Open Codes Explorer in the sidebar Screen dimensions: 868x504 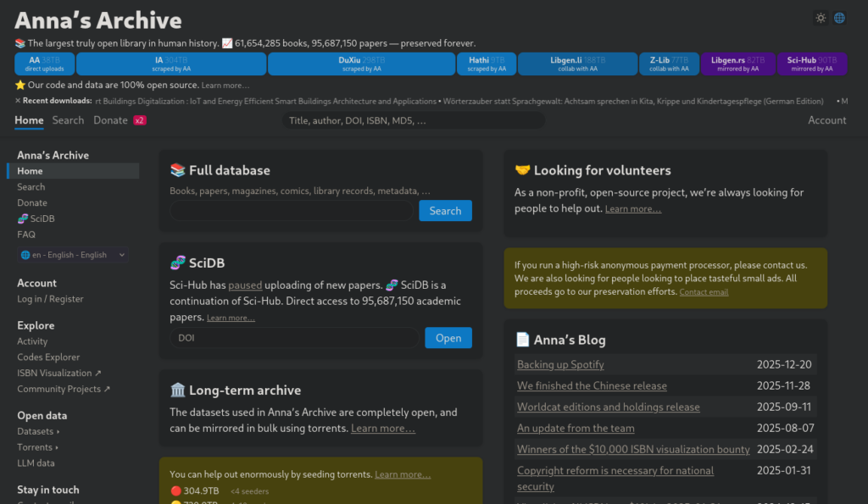coord(48,357)
